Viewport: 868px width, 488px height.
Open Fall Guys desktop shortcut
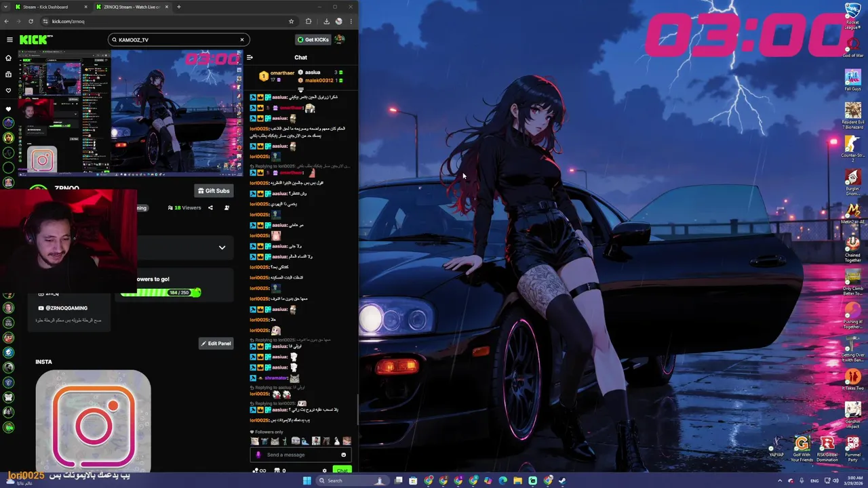click(852, 80)
